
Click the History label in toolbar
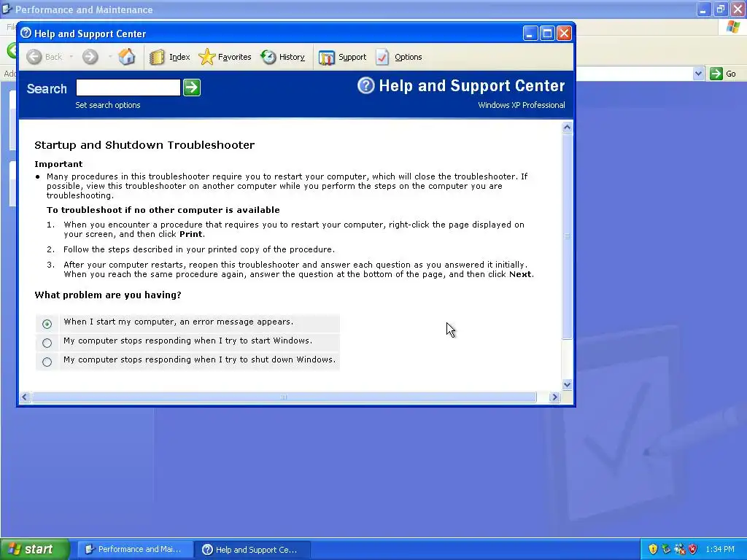tap(292, 57)
